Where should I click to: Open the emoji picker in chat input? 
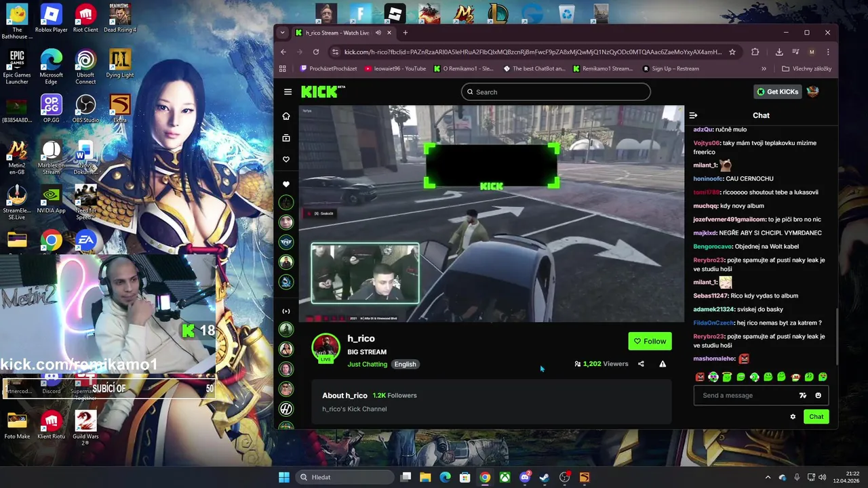click(818, 395)
